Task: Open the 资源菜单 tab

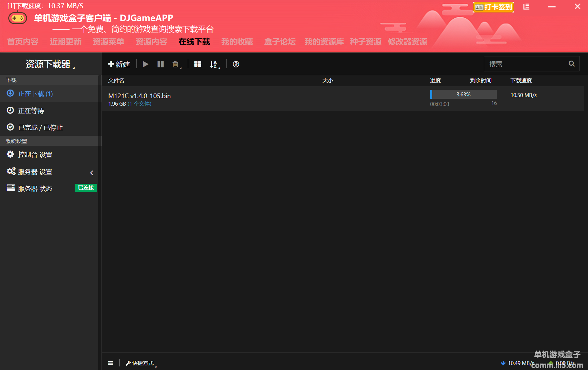Action: tap(109, 42)
